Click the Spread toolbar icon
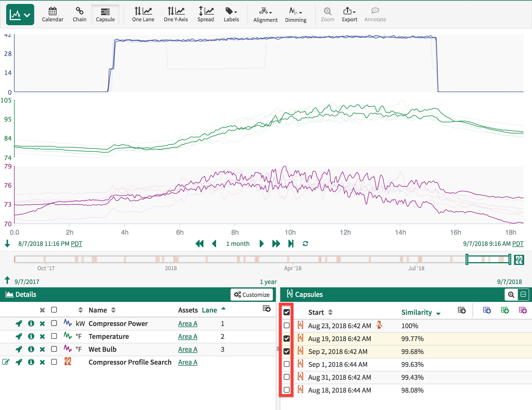 (x=205, y=15)
